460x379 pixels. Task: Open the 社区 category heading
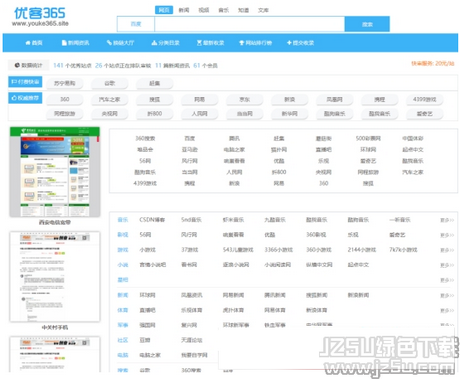tap(123, 340)
